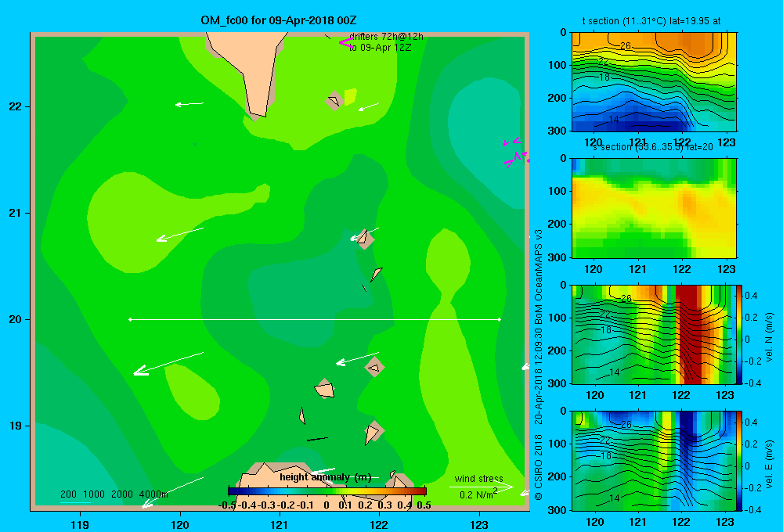Click the main map latitude label 21
This screenshot has width=783, height=532.
[16, 213]
